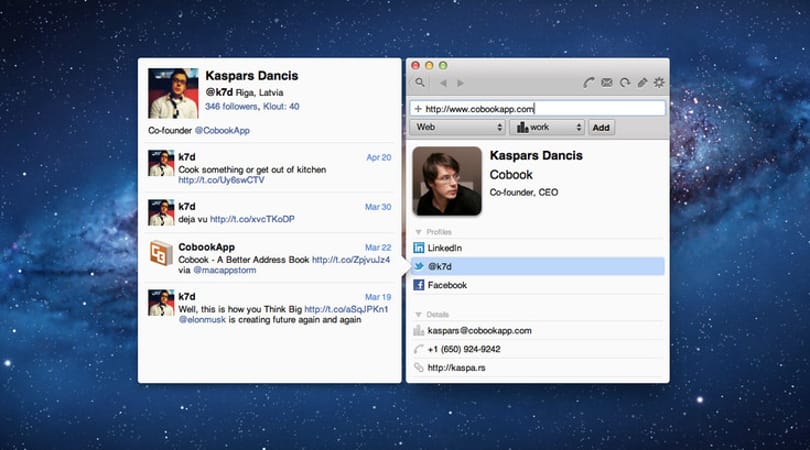Click the Twitter bird icon
This screenshot has height=450, width=810.
[x=419, y=267]
